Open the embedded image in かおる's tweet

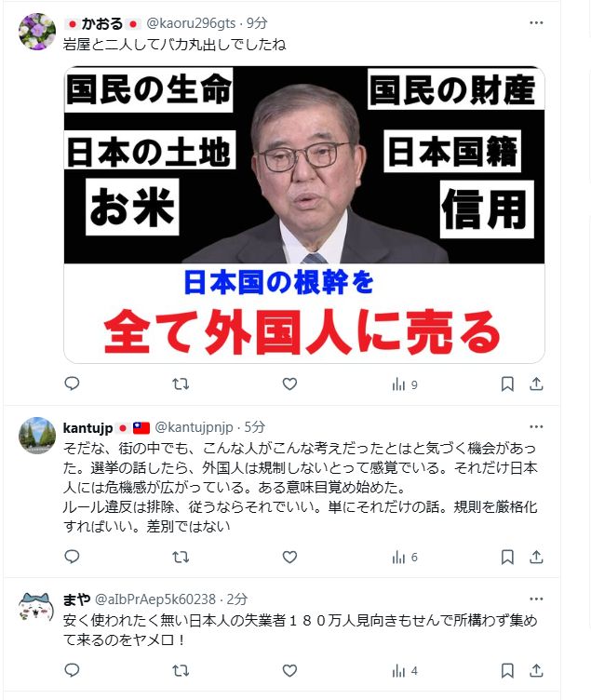tap(304, 215)
